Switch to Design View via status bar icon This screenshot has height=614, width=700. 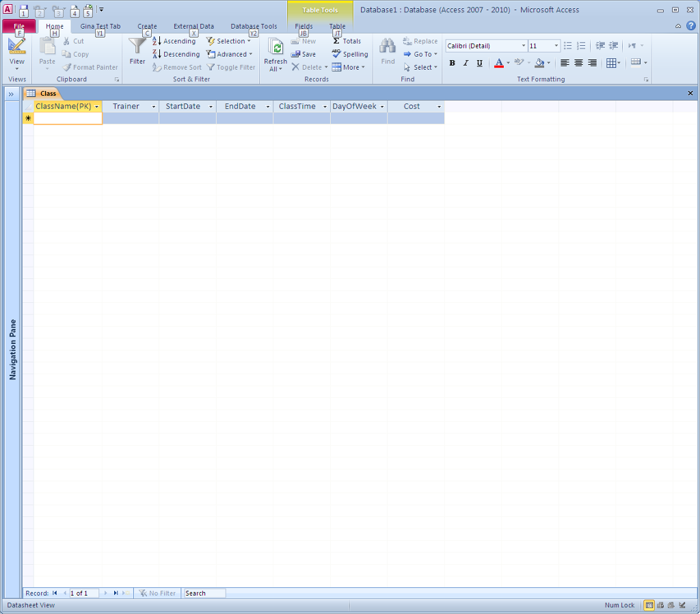click(682, 605)
